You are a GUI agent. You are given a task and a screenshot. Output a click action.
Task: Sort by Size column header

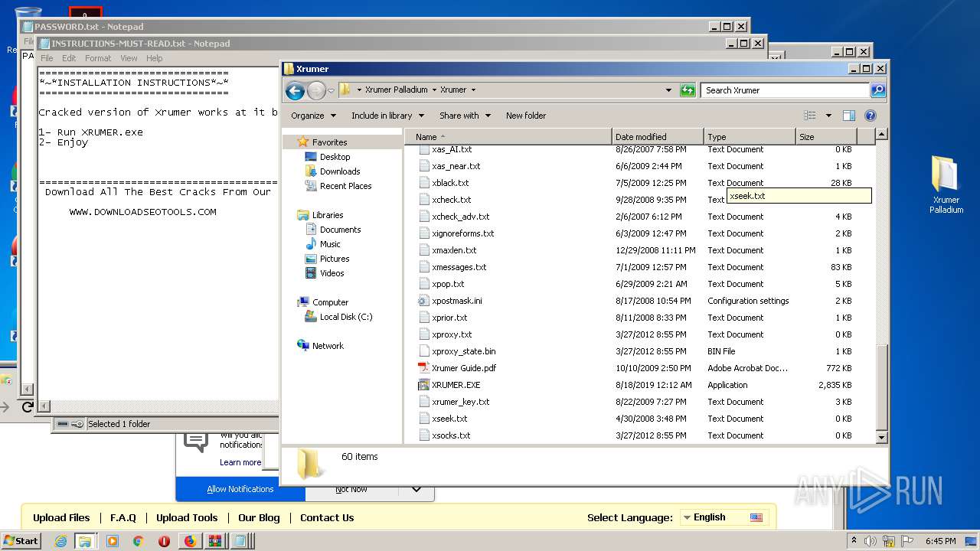click(x=826, y=137)
